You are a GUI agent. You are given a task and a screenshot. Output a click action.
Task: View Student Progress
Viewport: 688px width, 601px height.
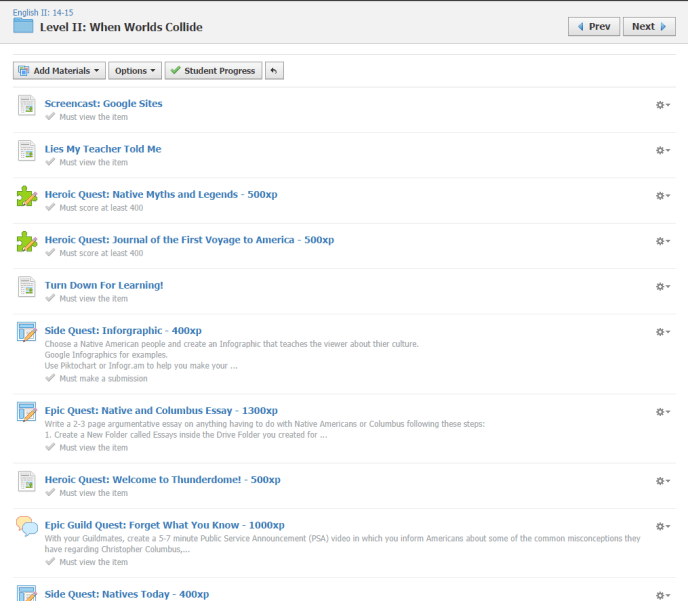pyautogui.click(x=213, y=71)
